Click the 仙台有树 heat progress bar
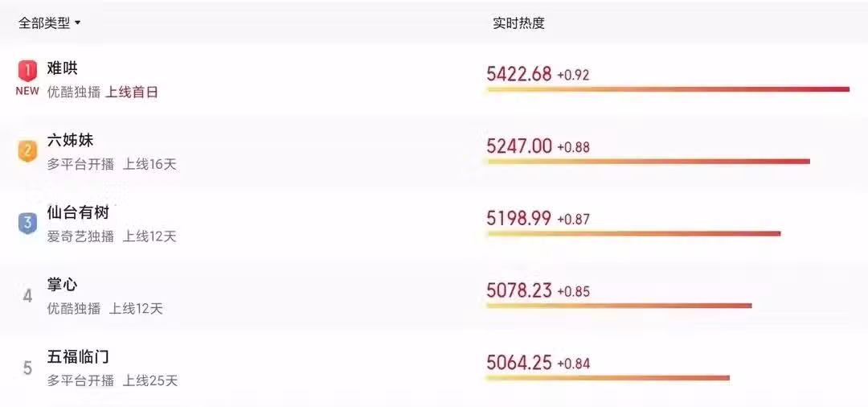Image resolution: width=868 pixels, height=407 pixels. 634,234
